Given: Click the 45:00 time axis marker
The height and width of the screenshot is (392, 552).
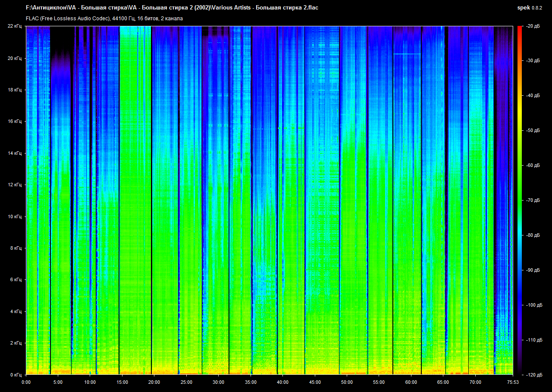Looking at the screenshot, I should pyautogui.click(x=314, y=382).
